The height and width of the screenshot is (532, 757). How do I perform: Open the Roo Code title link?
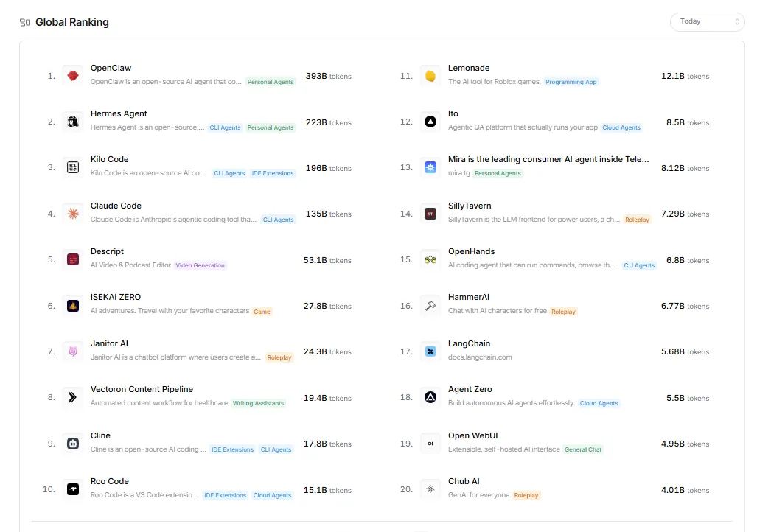tap(110, 481)
